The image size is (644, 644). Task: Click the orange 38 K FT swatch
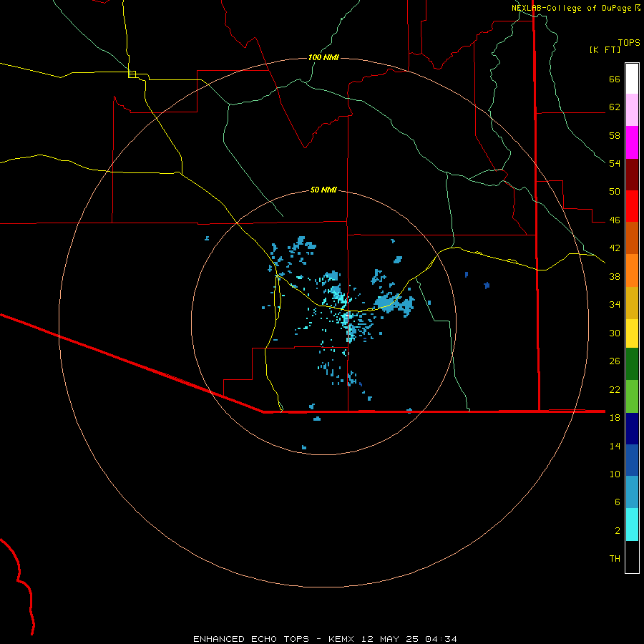(x=632, y=270)
